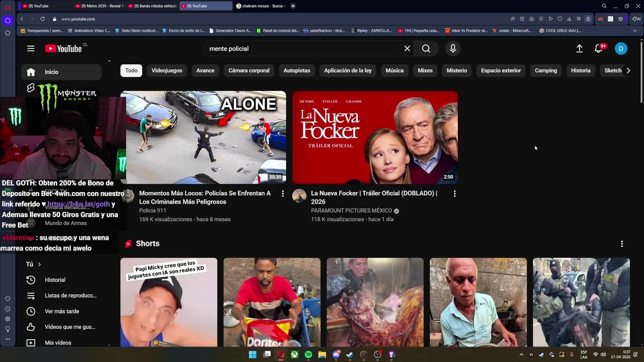Open the Opera AI button
Image resolution: width=644 pixels, height=362 pixels.
point(636,19)
